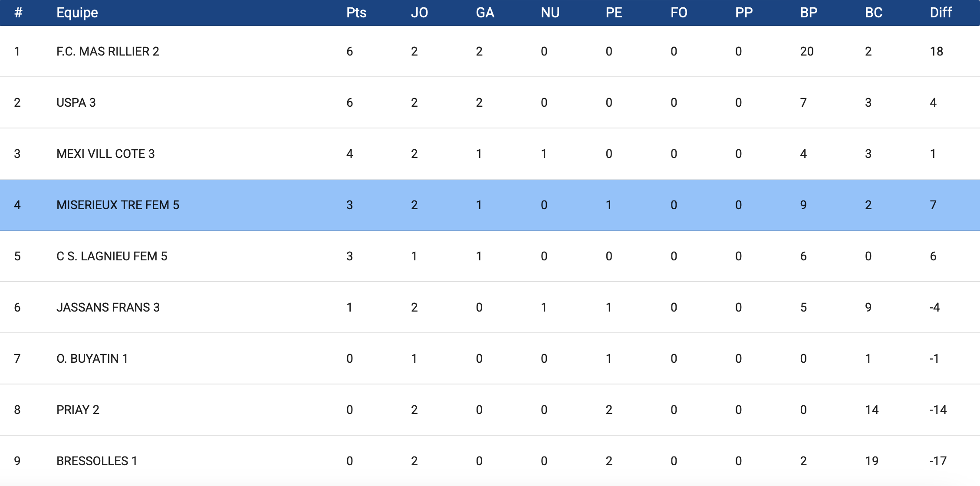Click the Pts column header

click(x=356, y=13)
